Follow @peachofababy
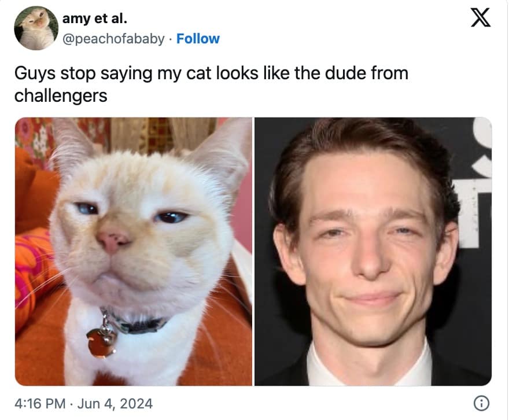 198,39
